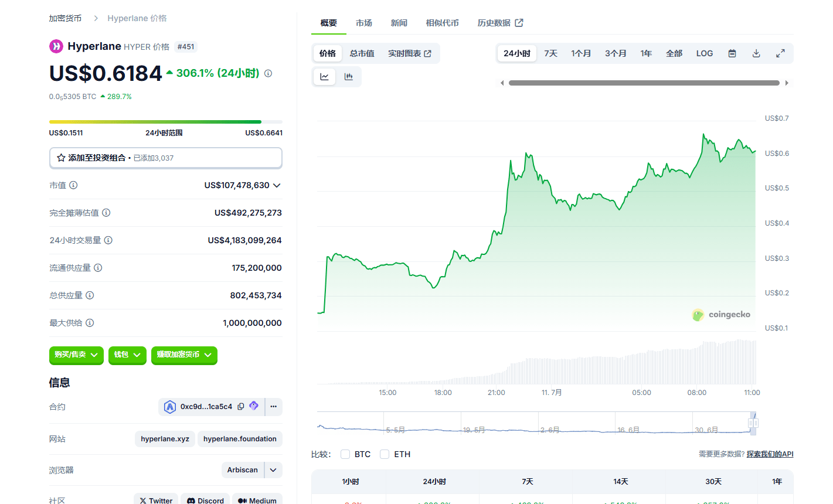Expand the 市值 value dropdown chevron

pos(277,185)
